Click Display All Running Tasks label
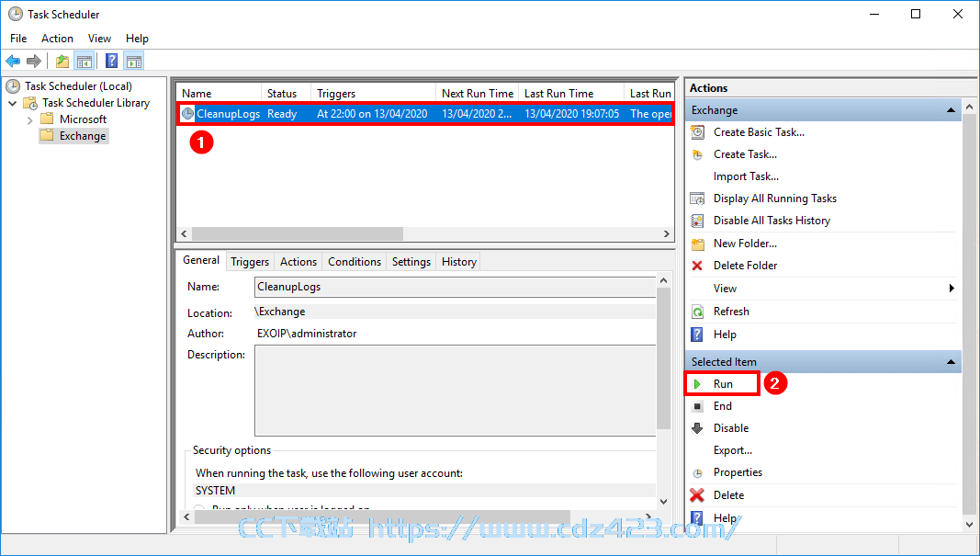 coord(775,199)
